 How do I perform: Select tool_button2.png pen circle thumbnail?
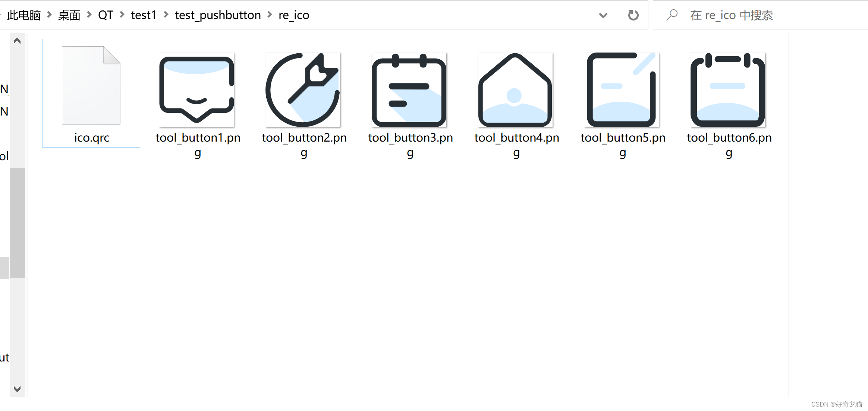(x=303, y=89)
